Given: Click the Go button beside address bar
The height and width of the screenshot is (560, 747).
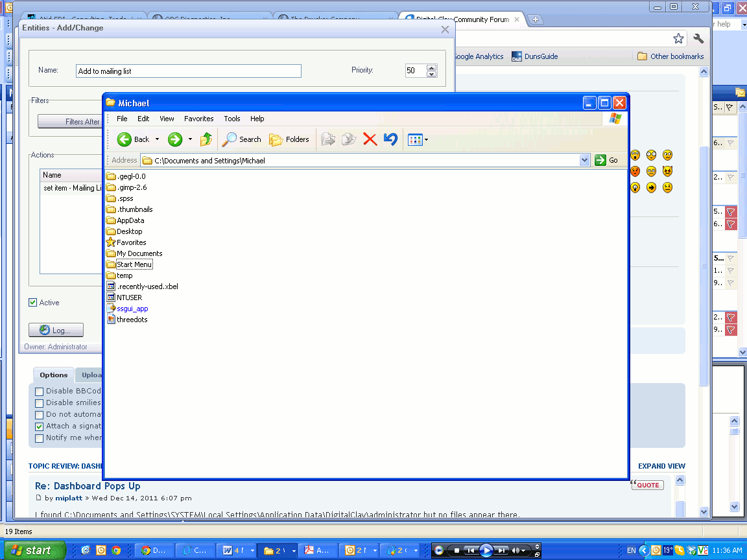Looking at the screenshot, I should coord(607,161).
